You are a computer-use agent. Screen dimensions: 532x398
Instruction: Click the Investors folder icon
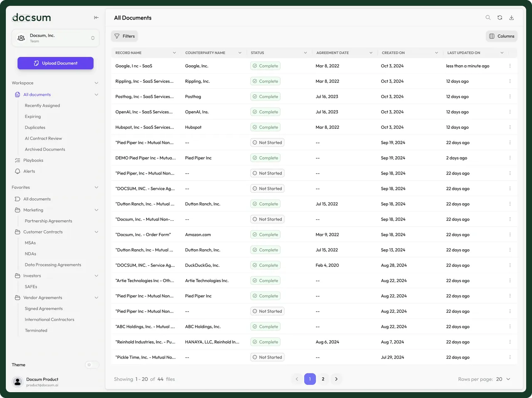point(17,276)
